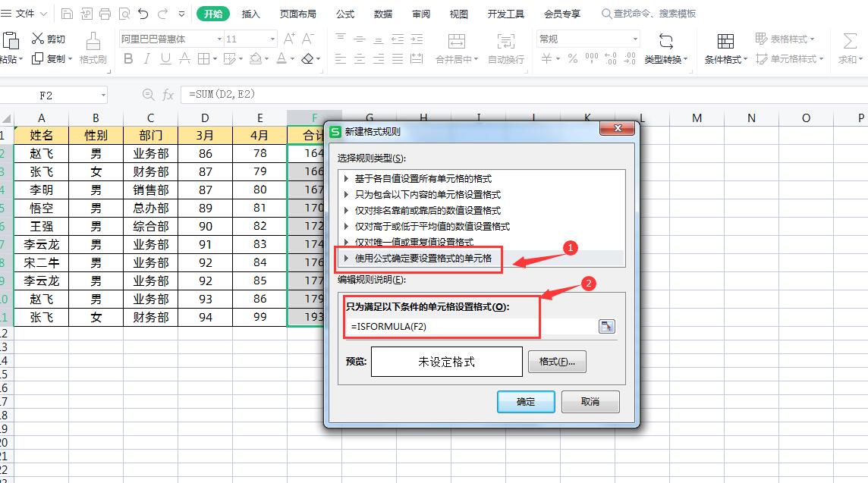Click the 取消 (Cancel) button

[590, 402]
